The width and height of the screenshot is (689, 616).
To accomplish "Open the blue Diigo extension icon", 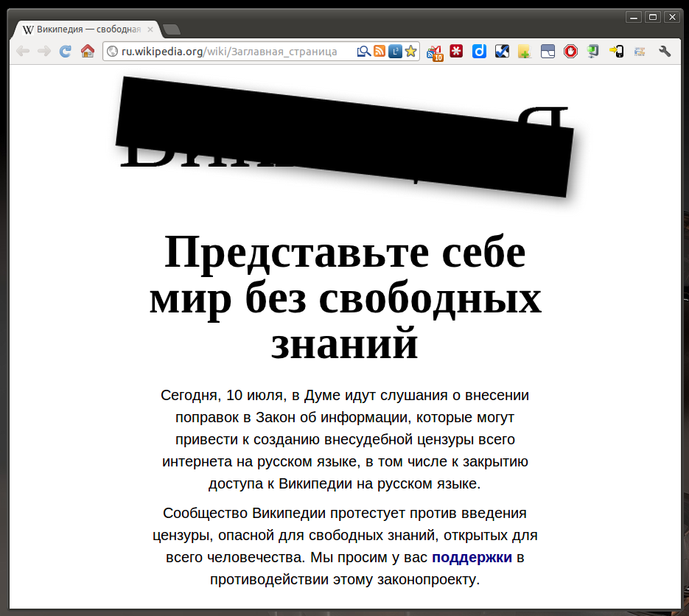I will (x=479, y=52).
